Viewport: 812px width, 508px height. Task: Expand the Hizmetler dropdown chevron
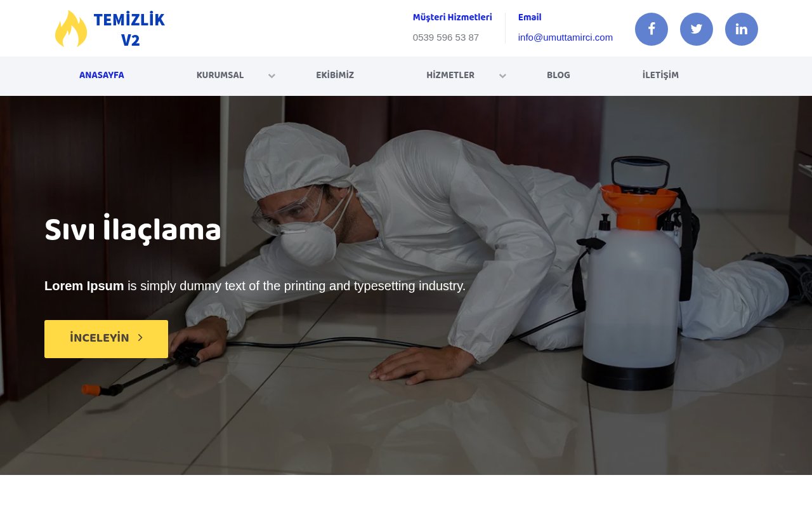click(502, 76)
